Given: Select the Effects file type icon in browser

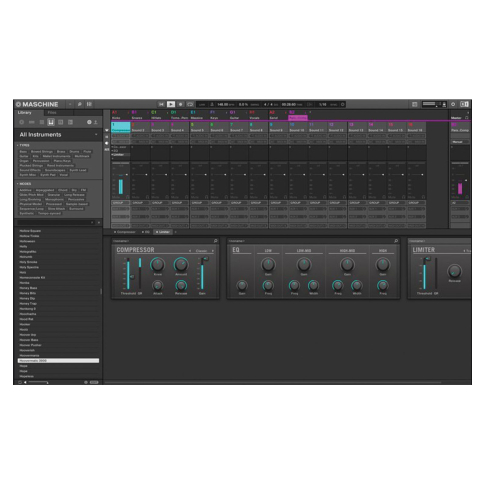Looking at the screenshot, I should tap(61, 122).
